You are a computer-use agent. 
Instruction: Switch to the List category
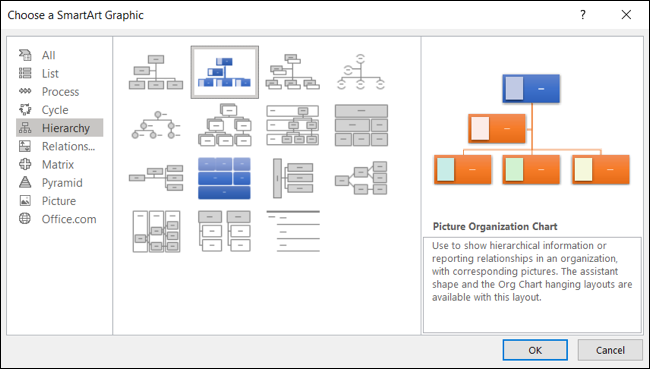pos(50,73)
